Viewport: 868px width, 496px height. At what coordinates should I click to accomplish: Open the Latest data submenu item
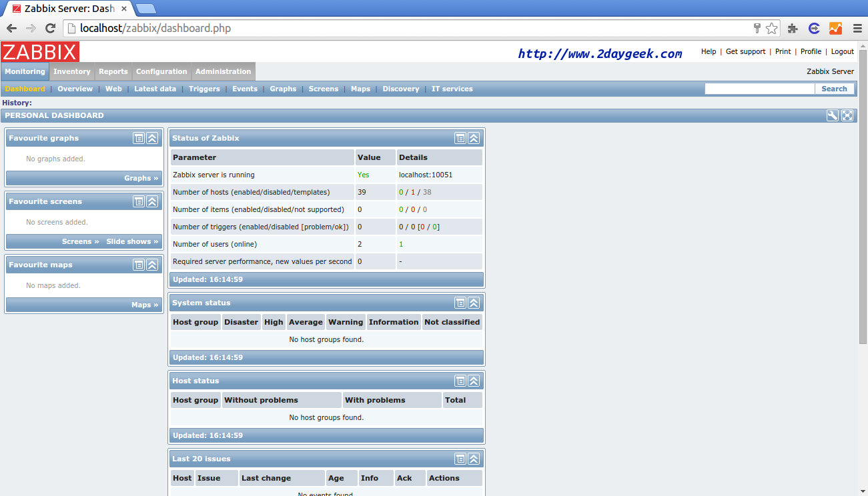pos(155,89)
